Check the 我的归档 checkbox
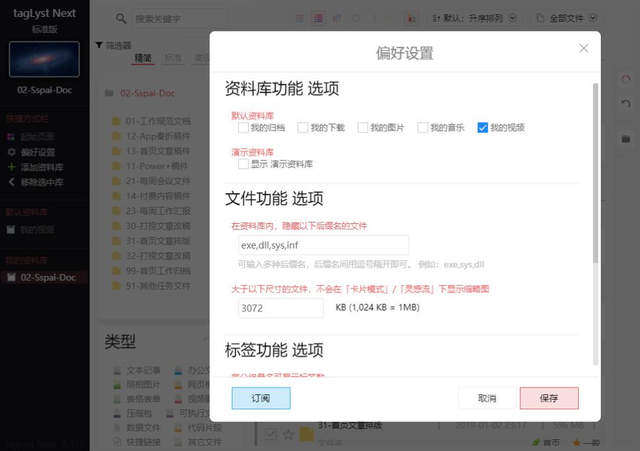 tap(243, 128)
